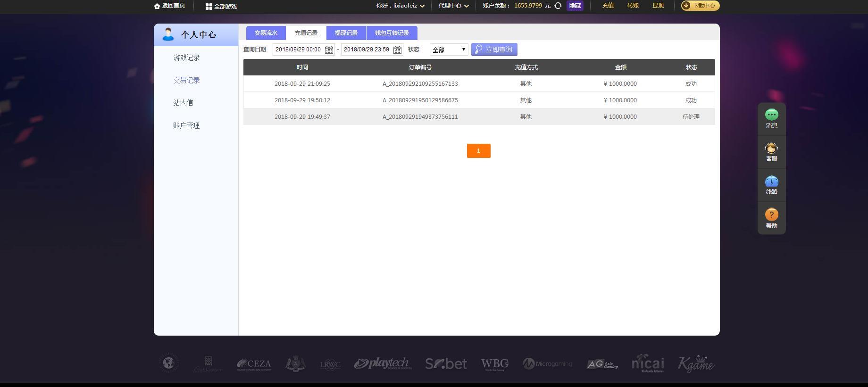Click order number A_20180929210925516713З

[x=420, y=84]
